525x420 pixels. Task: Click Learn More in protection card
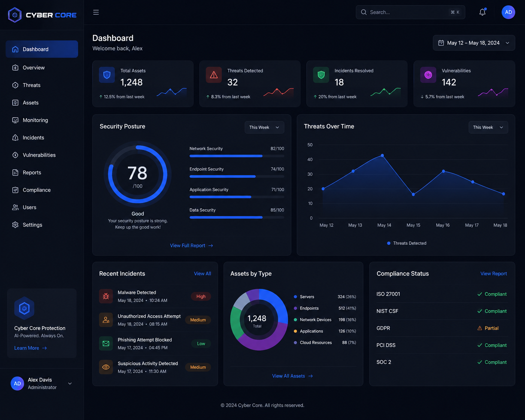(x=31, y=348)
